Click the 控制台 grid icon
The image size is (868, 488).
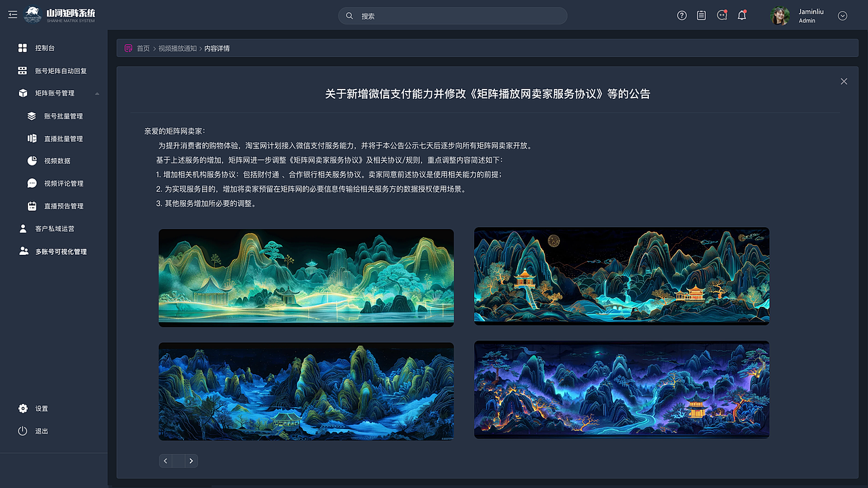(22, 48)
